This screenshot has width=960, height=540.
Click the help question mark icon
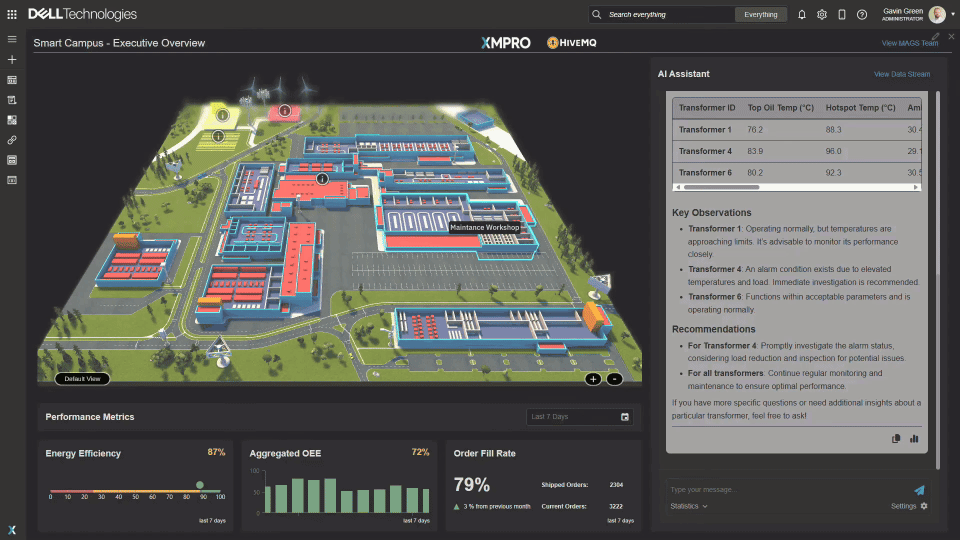[862, 15]
